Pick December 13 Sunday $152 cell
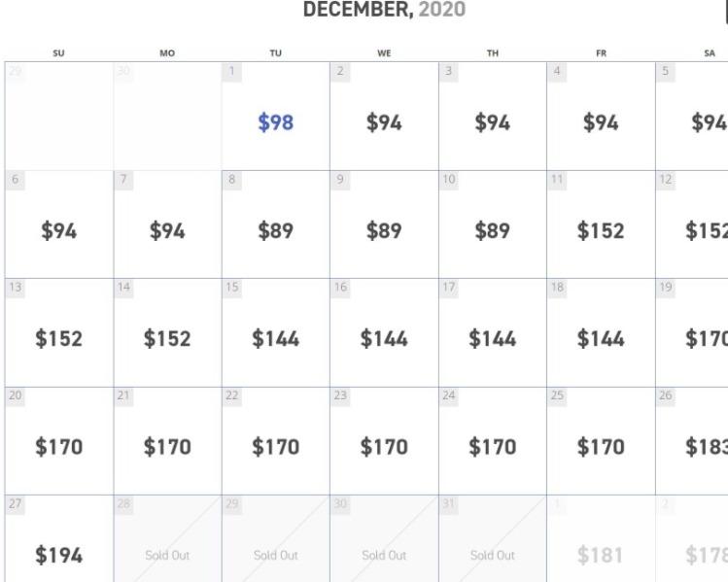 pos(59,332)
